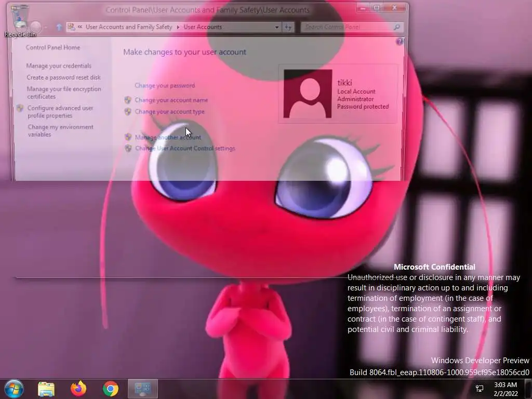Open the recent pages dropdown arrow
Screen dimensions: 532x399
pos(46,27)
